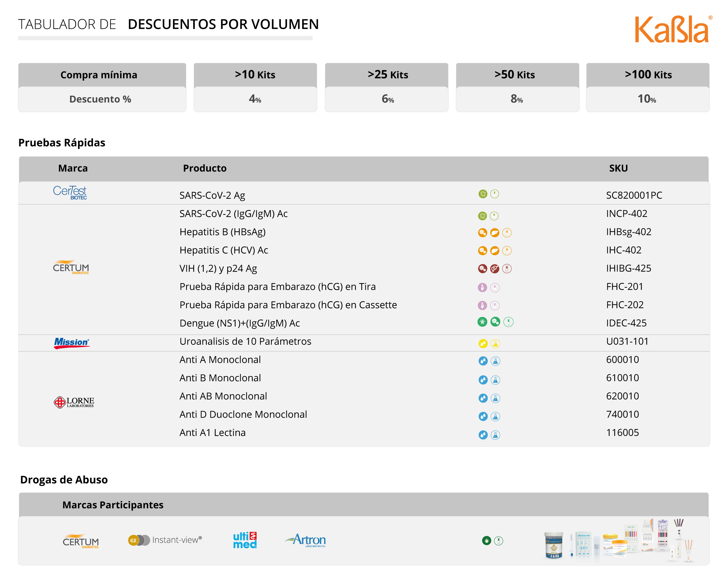Click the ultimed brand logo
728x587 pixels.
click(x=245, y=540)
